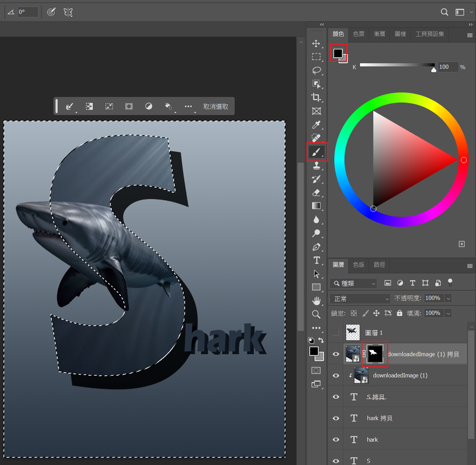Viewport: 476px width, 465px height.
Task: Select the Brush tool in the toolbar
Action: [317, 152]
